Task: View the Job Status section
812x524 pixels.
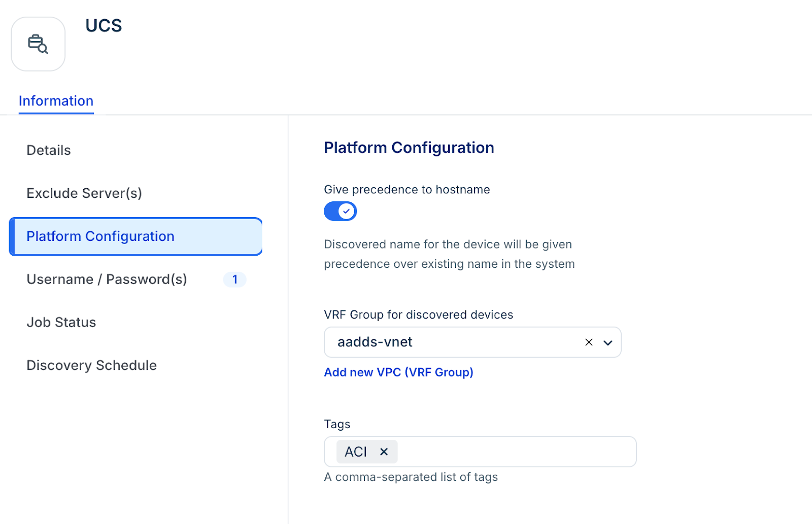Action: pyautogui.click(x=61, y=323)
